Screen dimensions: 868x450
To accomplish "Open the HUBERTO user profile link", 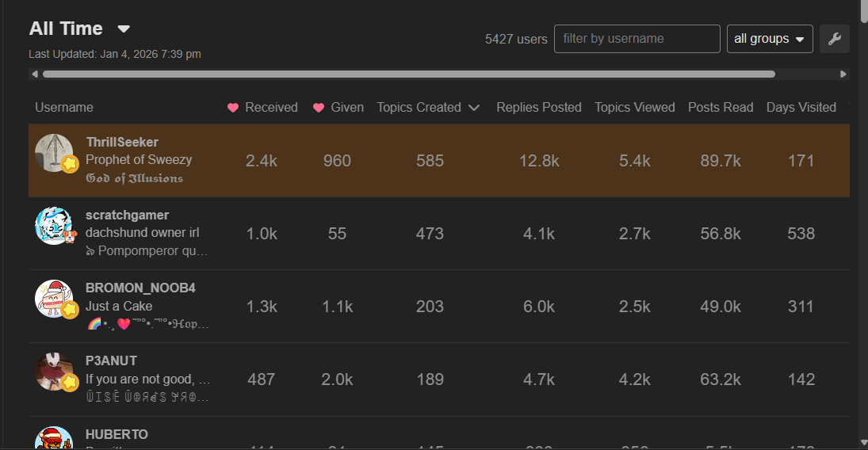I will pyautogui.click(x=117, y=434).
